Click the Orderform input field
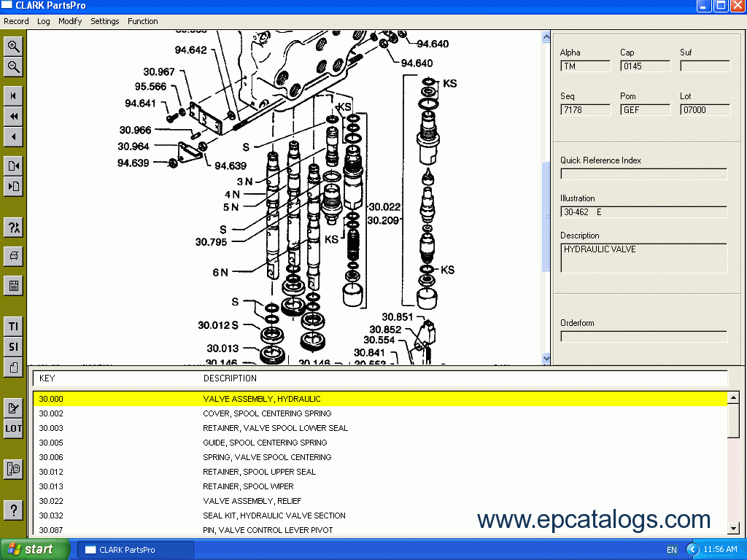Image resolution: width=747 pixels, height=560 pixels. 643,336
